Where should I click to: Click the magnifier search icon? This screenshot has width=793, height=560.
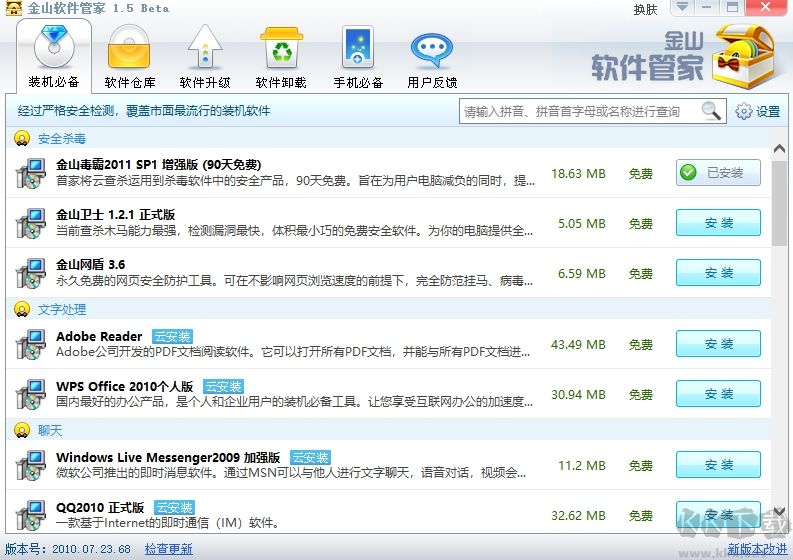tap(711, 111)
